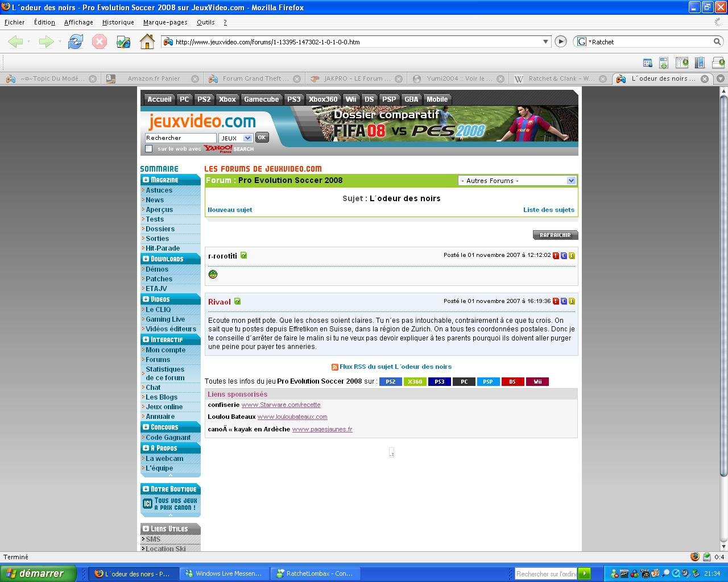The width and height of the screenshot is (728, 582).
Task: Open the Fichier menu
Action: pos(15,22)
